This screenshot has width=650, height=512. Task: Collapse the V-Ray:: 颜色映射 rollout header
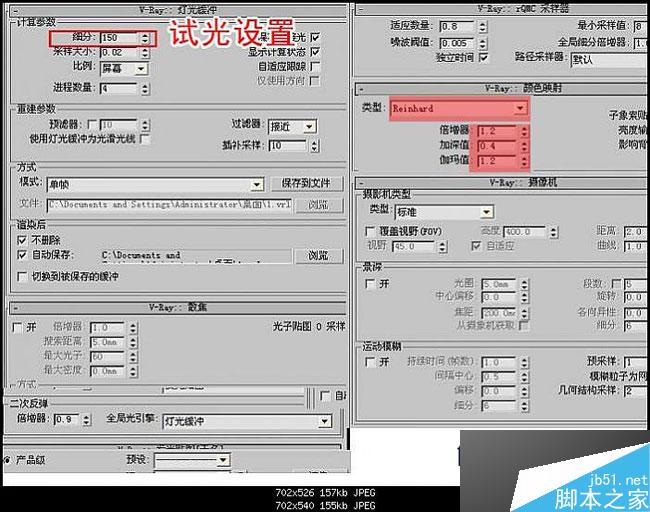click(x=502, y=89)
